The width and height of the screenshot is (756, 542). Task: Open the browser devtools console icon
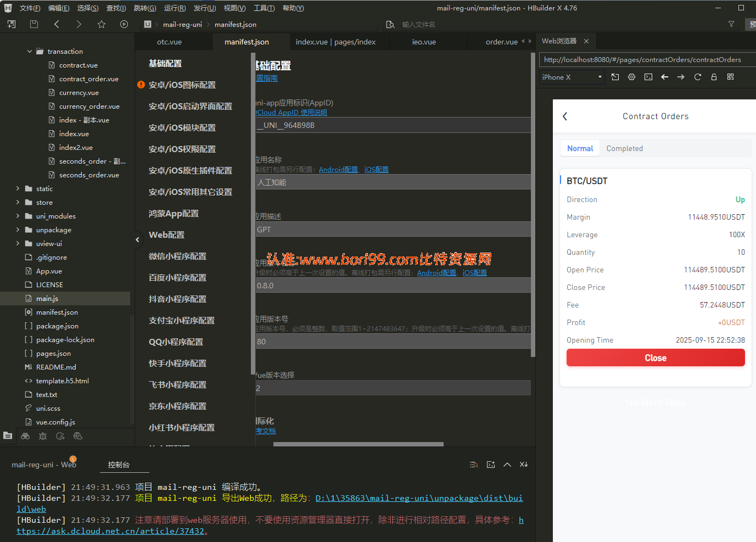648,77
